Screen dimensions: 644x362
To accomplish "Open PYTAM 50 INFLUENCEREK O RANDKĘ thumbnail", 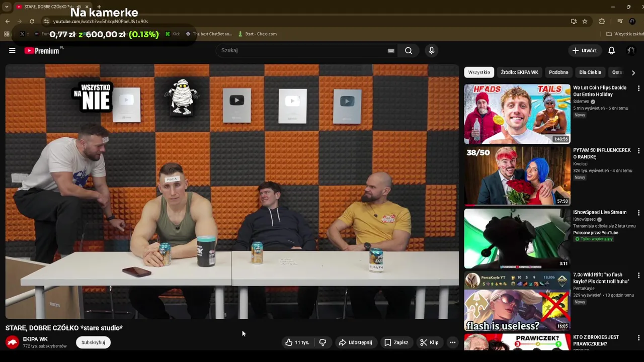I will point(517,176).
